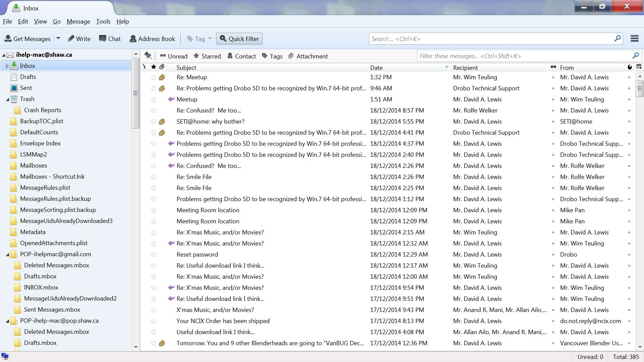
Task: Click the Get Messages download icon
Action: 8,39
